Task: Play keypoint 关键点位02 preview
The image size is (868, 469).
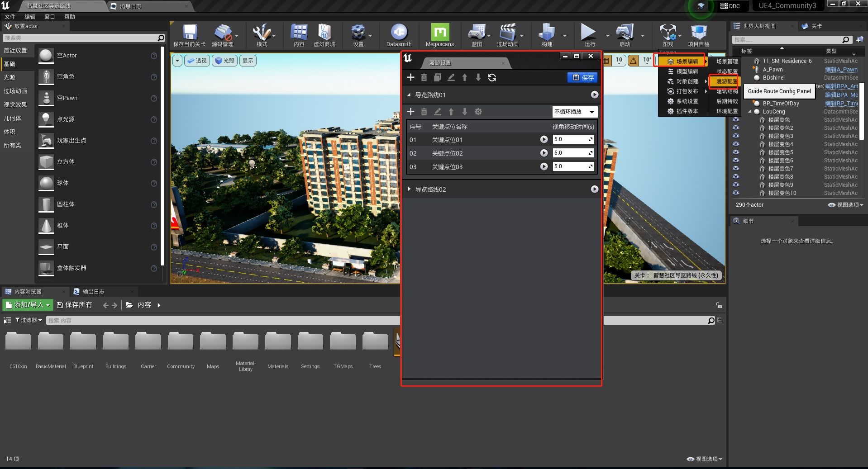Action: point(544,153)
